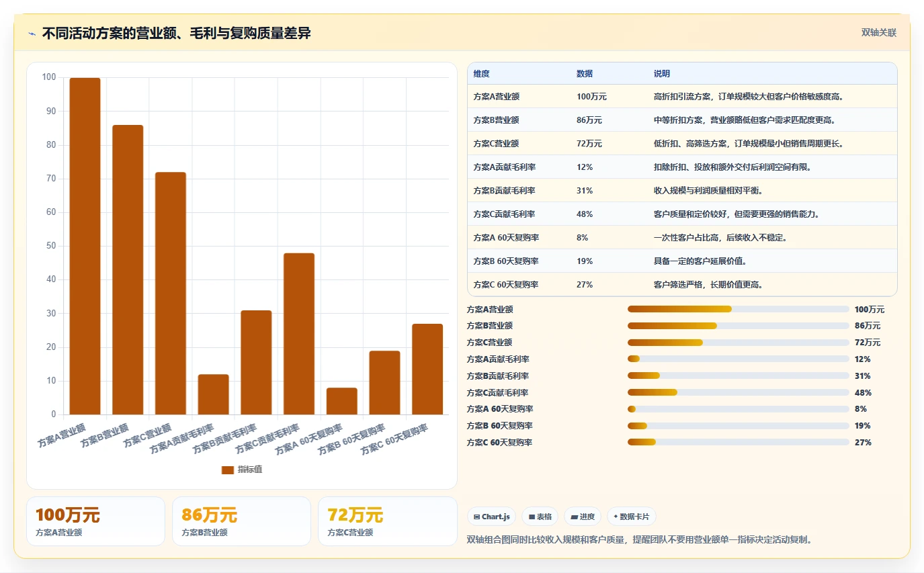Click table value 72万元
Viewport: 924px width, 573px height.
[x=589, y=144]
